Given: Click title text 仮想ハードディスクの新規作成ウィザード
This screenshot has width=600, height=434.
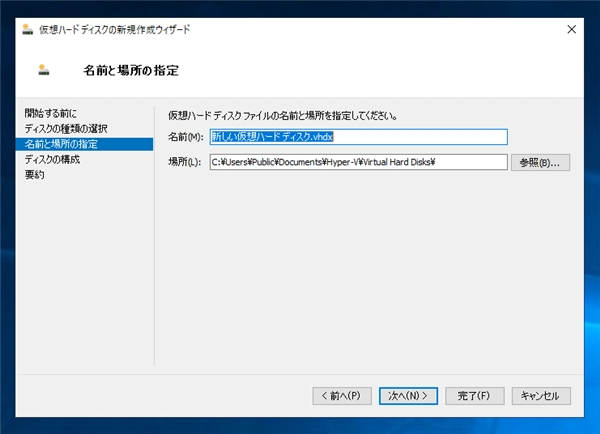Looking at the screenshot, I should coord(114,29).
